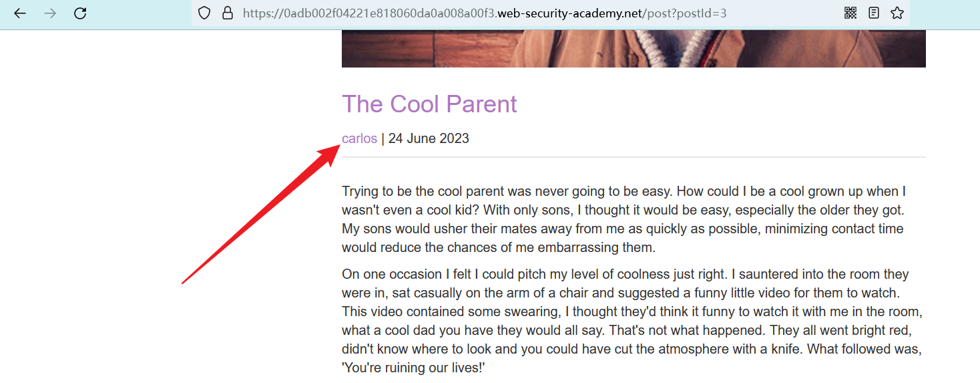Open the tracking protection shield panel
This screenshot has height=383, width=980.
click(x=205, y=13)
